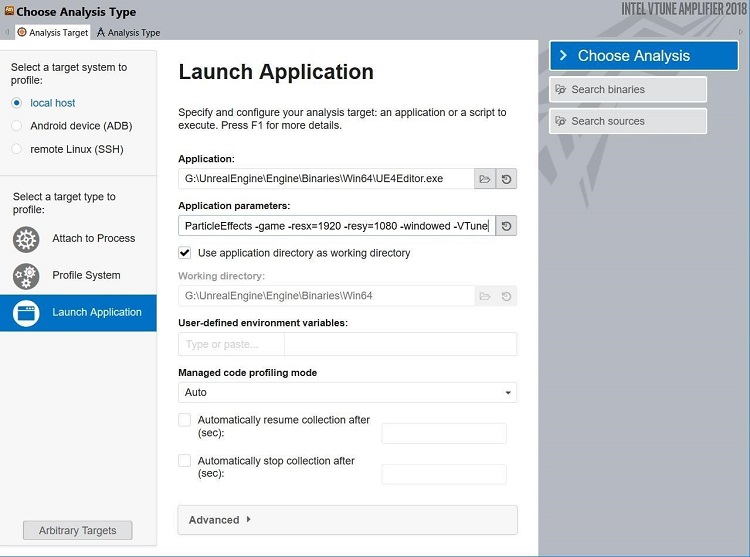Click the Profile System gears icon
The height and width of the screenshot is (557, 750).
click(26, 276)
